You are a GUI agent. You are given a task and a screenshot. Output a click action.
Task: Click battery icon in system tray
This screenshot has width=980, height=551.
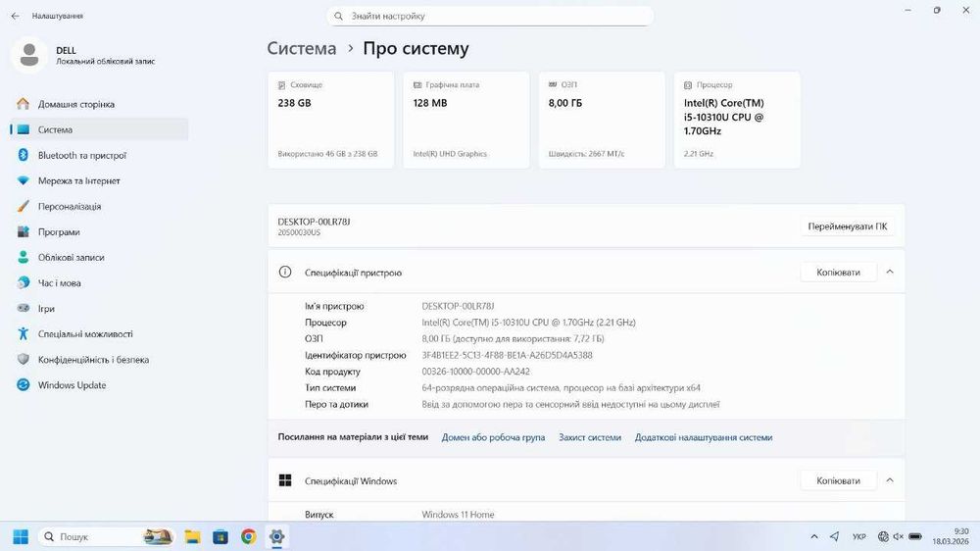click(915, 536)
